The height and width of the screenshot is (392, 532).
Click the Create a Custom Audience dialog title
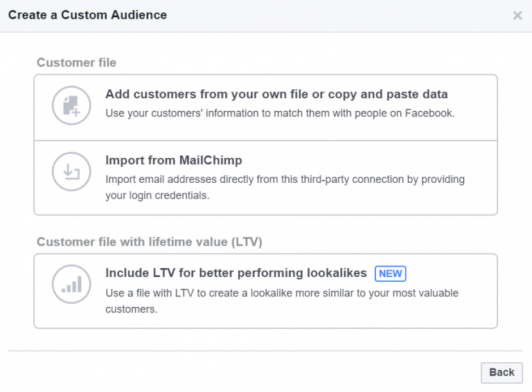pyautogui.click(x=87, y=15)
